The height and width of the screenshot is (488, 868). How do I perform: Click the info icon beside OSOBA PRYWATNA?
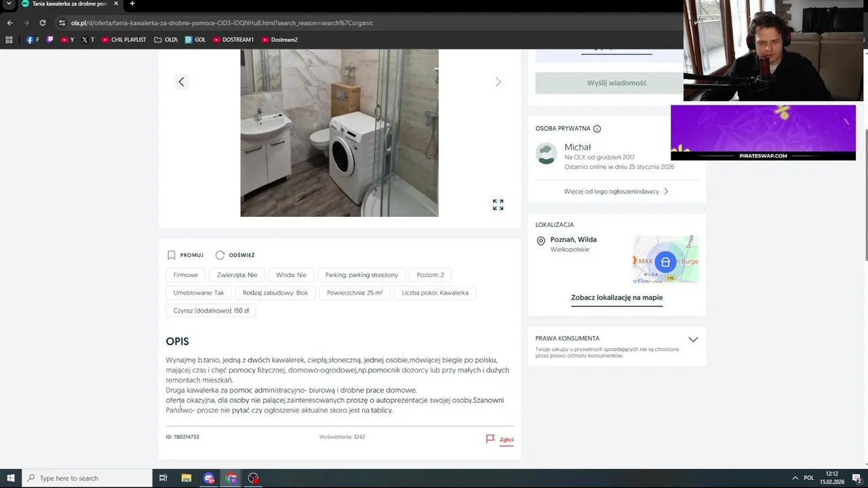[597, 129]
